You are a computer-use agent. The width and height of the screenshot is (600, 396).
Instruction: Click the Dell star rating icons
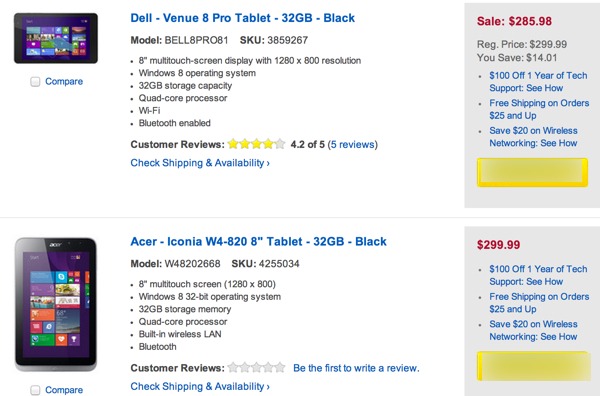tap(256, 144)
